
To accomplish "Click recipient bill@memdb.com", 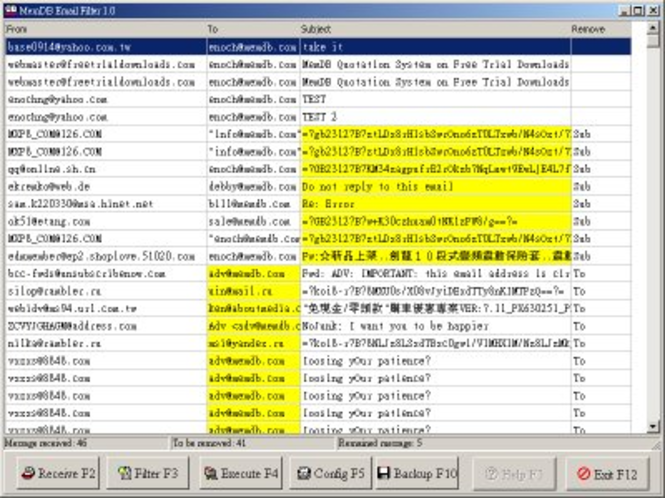I will click(x=253, y=204).
